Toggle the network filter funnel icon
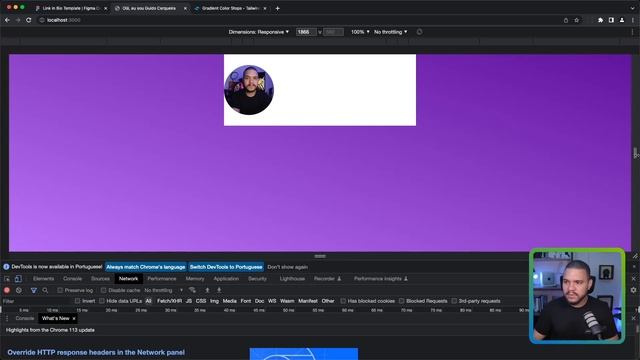640x360 pixels. point(34,290)
